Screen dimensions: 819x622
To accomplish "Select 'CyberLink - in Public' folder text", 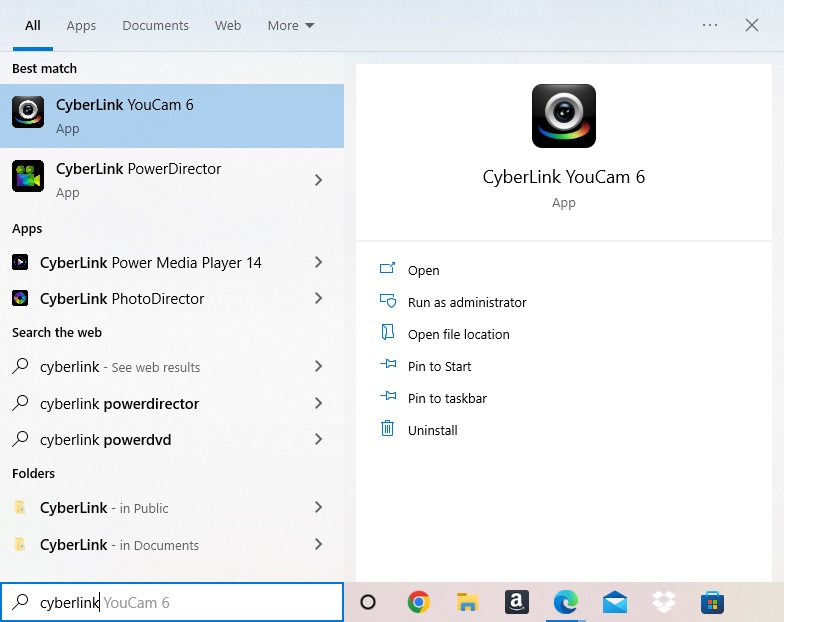I will [x=104, y=508].
